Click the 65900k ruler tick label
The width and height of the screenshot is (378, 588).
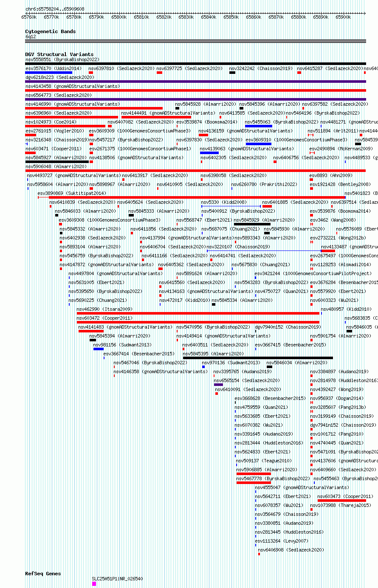click(x=343, y=17)
